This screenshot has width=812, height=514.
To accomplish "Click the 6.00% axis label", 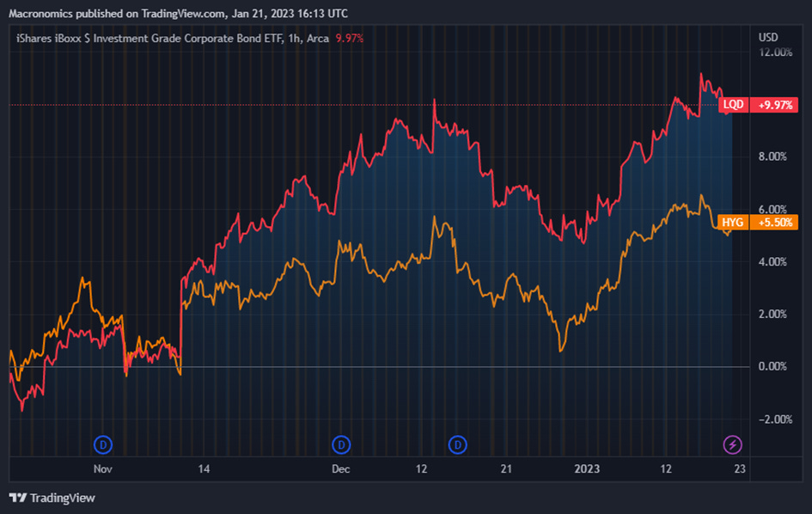I will point(772,210).
